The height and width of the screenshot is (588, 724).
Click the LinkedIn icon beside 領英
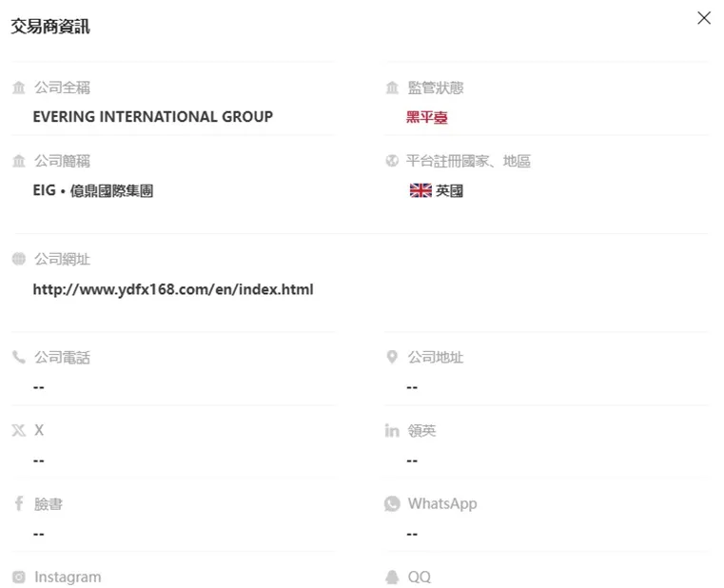(x=392, y=430)
